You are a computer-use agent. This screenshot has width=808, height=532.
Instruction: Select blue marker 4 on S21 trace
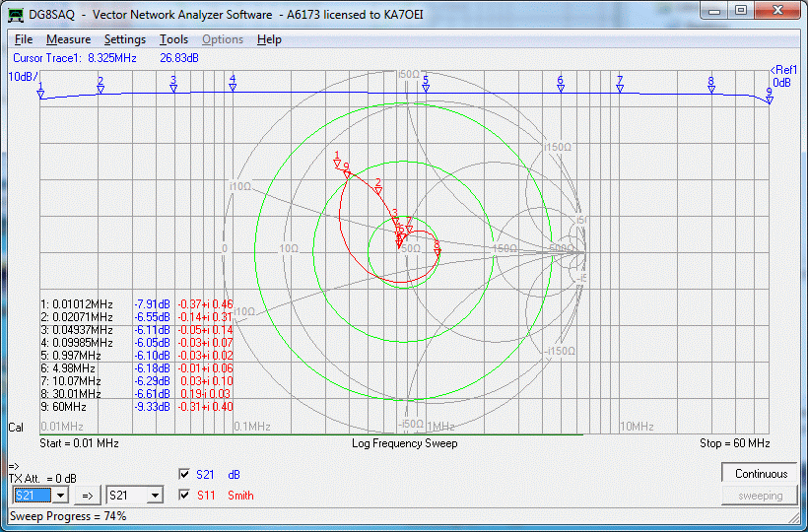click(233, 84)
